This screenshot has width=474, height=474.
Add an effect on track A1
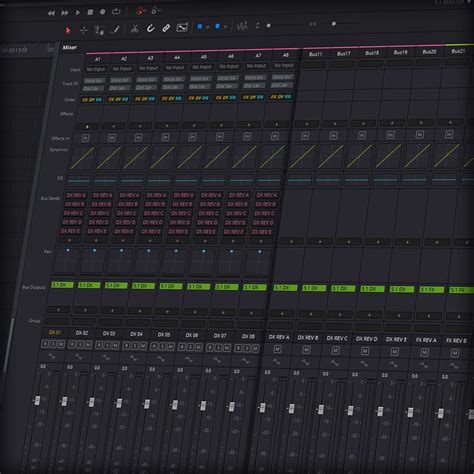click(87, 127)
